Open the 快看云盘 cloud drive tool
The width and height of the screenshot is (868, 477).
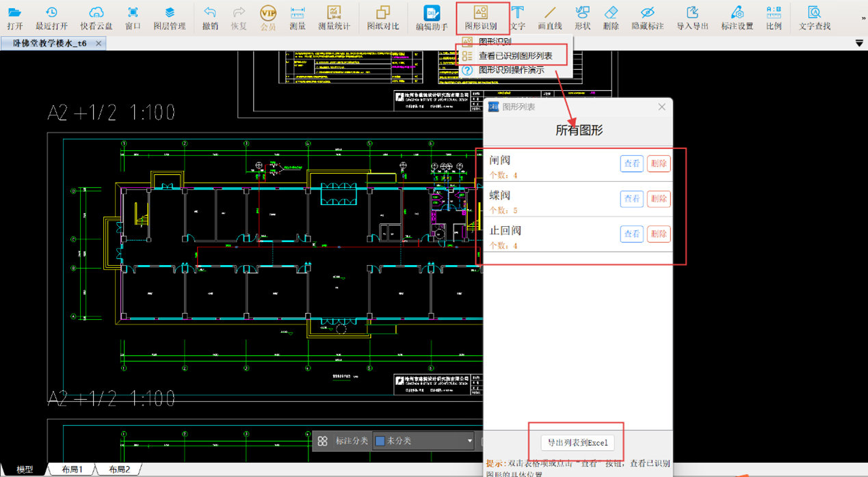(x=96, y=17)
